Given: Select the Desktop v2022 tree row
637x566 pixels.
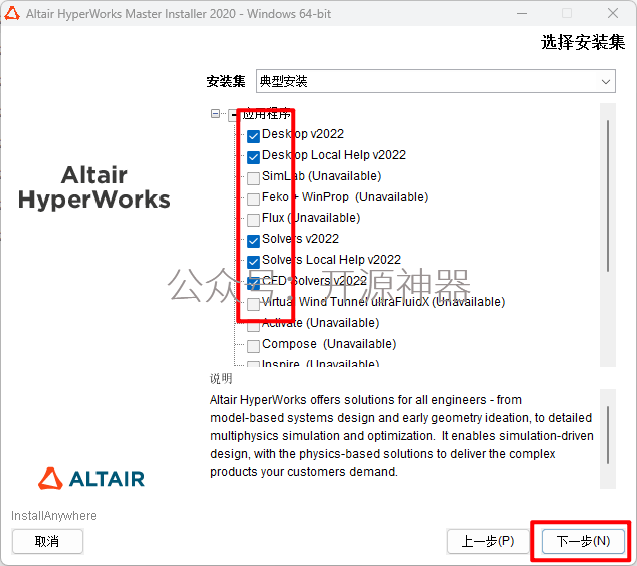Looking at the screenshot, I should (303, 134).
